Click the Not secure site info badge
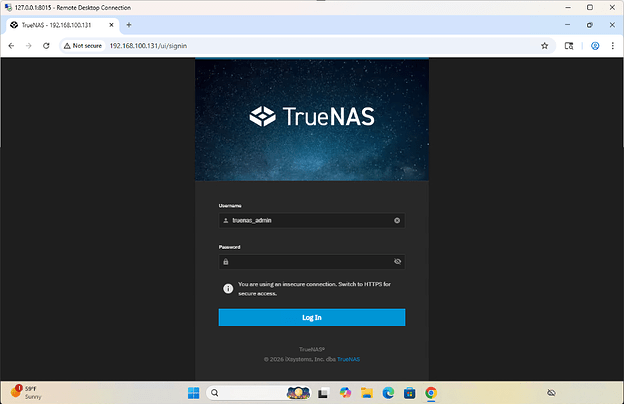The image size is (624, 404). point(83,46)
